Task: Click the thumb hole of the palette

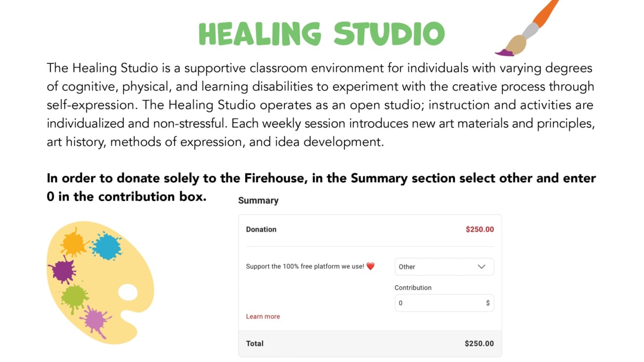Action: coord(128,293)
